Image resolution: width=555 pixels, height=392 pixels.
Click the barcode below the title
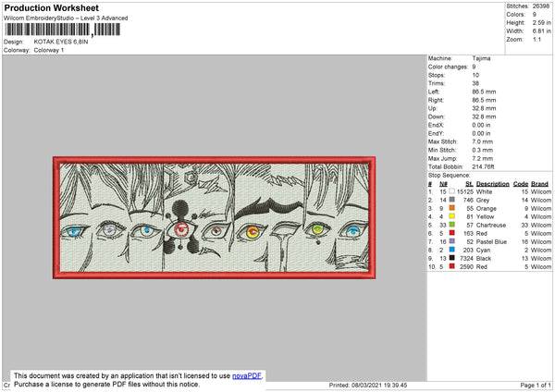point(63,30)
